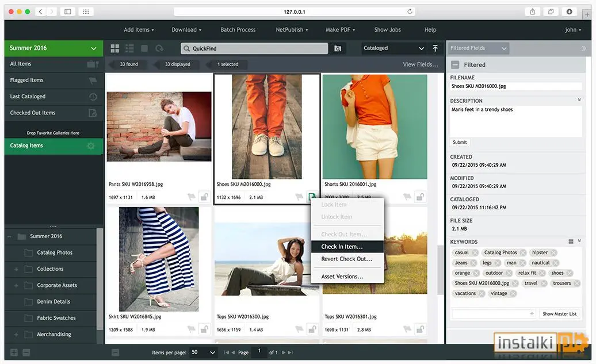The image size is (596, 364).
Task: Click the Submit button under Description
Action: (x=460, y=142)
